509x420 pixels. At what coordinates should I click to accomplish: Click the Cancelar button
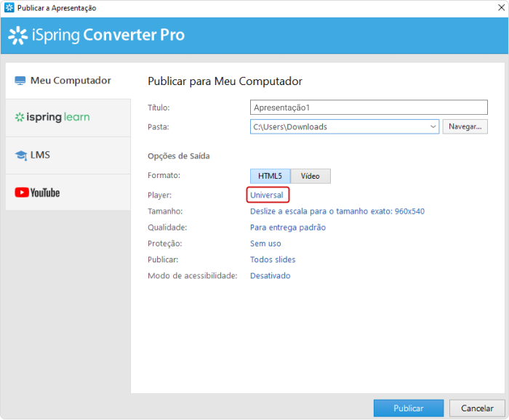coord(477,408)
